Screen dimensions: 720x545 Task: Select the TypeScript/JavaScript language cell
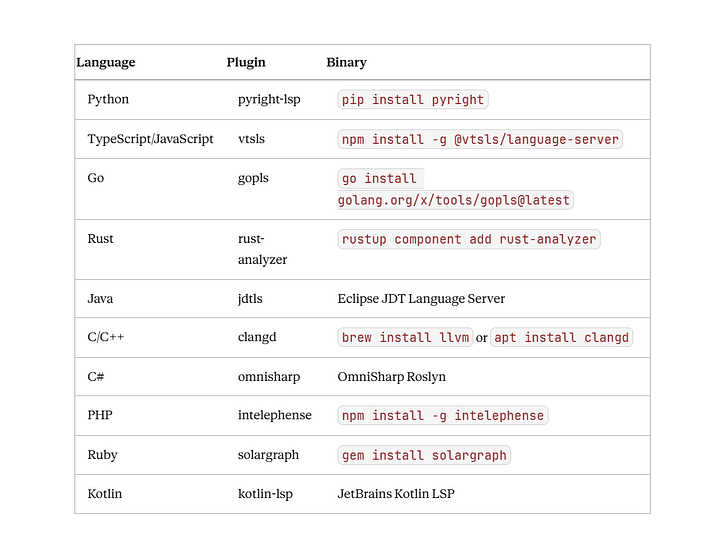150,139
